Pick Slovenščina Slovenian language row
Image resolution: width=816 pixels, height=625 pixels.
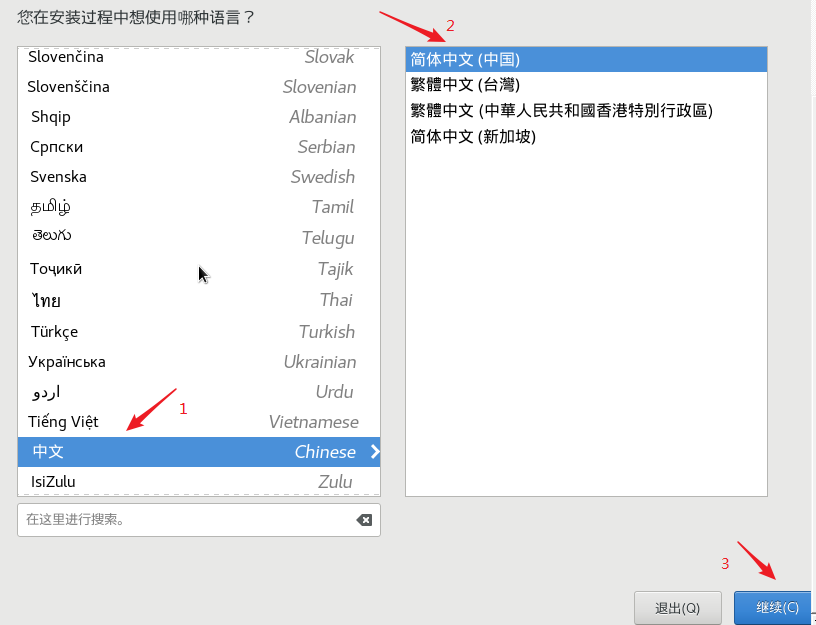(x=199, y=87)
